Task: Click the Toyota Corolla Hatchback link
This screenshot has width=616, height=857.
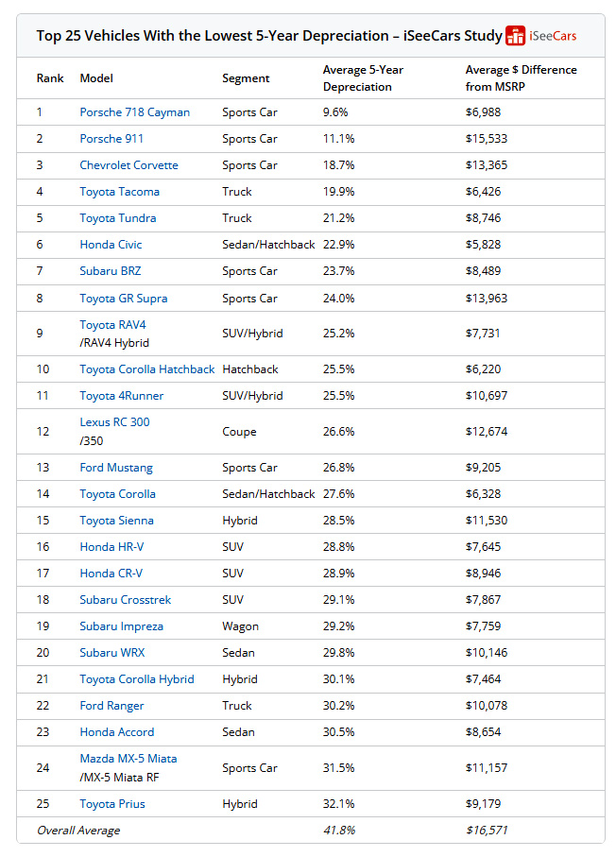Action: (146, 369)
